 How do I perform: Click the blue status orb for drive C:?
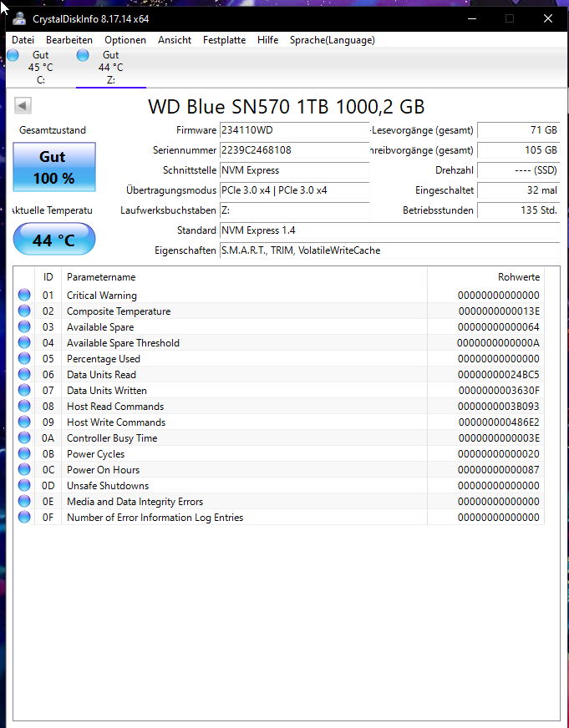13,55
